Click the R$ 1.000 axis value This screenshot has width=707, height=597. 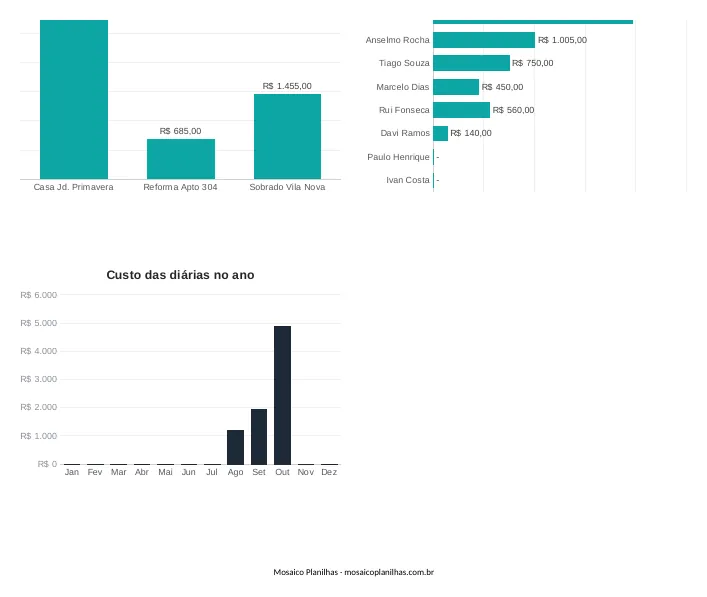tap(39, 436)
